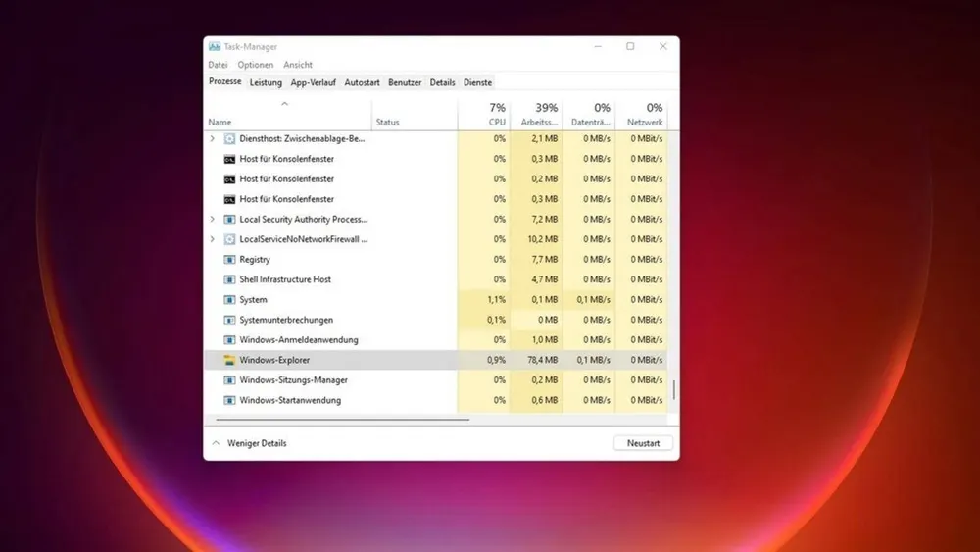Expand the Diensthost Zwischenablage process group
The image size is (980, 552).
pos(213,139)
